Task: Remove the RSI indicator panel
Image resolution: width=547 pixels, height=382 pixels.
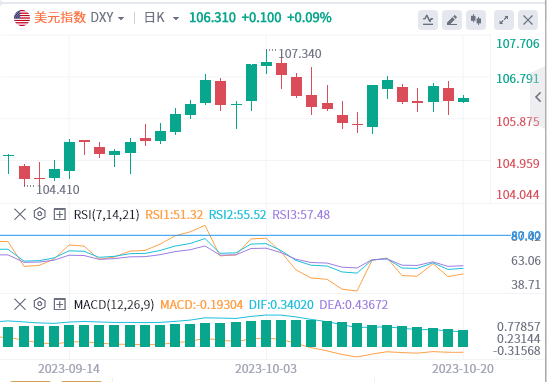Action: (20, 214)
